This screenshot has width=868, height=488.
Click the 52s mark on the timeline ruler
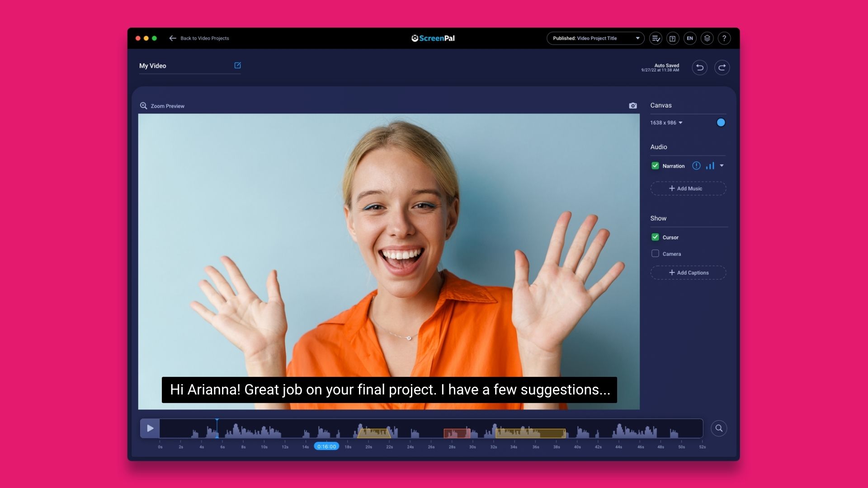tap(702, 447)
